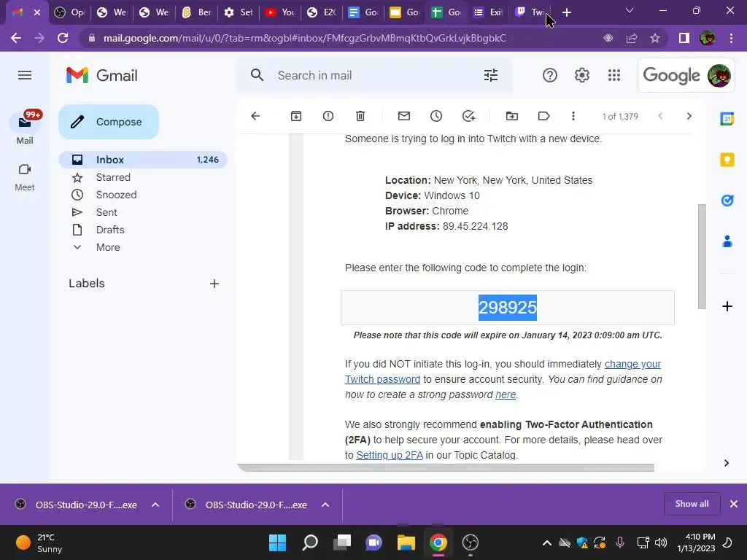
Task: Apply a label to this email
Action: [543, 116]
